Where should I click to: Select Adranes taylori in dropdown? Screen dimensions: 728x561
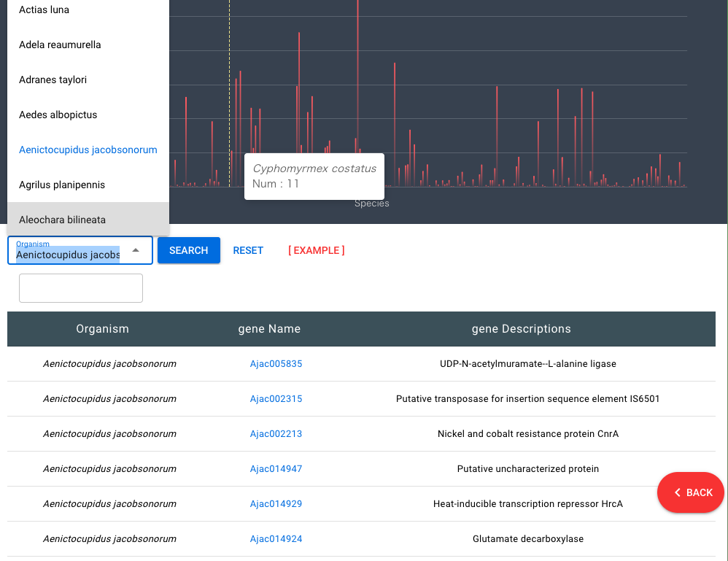point(88,80)
